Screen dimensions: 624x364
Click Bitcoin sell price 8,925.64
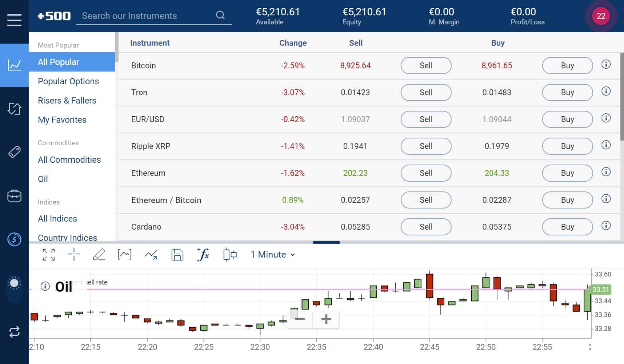click(355, 66)
